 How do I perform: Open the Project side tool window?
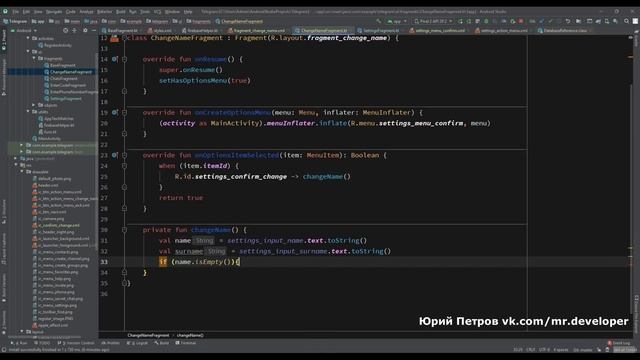point(4,41)
